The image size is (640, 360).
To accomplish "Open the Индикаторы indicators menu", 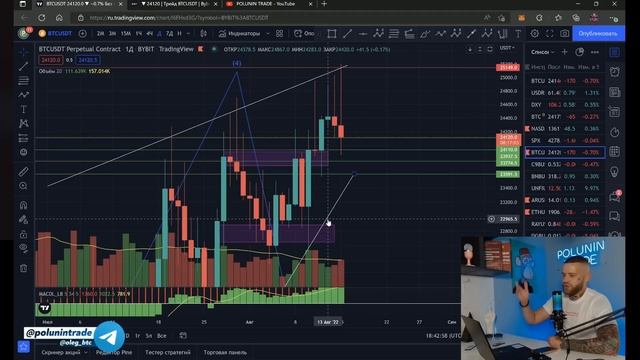I will tap(240, 33).
